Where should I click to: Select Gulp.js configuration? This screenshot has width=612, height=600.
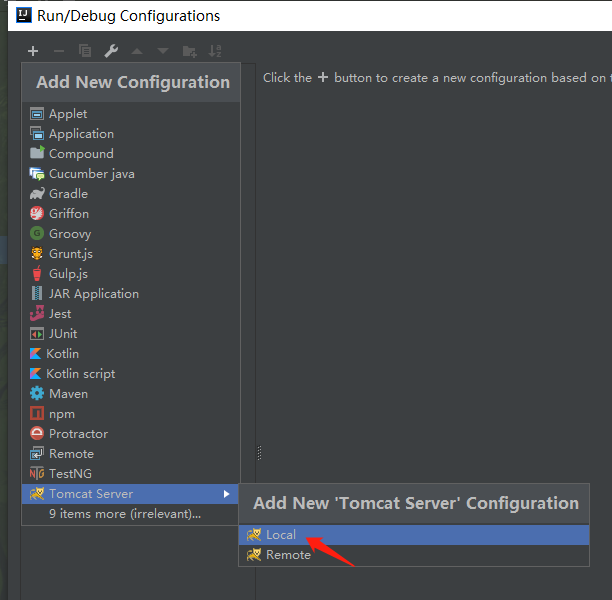131,274
